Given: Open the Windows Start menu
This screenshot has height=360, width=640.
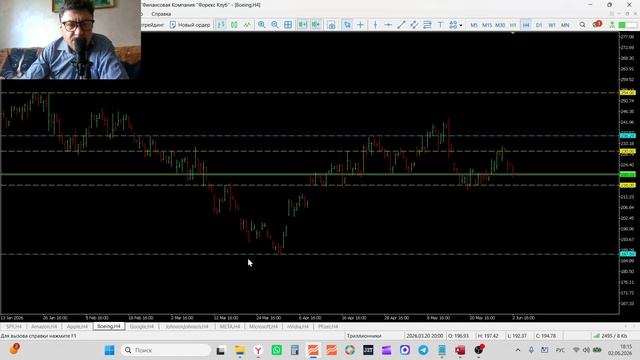Looking at the screenshot, I should coord(109,350).
